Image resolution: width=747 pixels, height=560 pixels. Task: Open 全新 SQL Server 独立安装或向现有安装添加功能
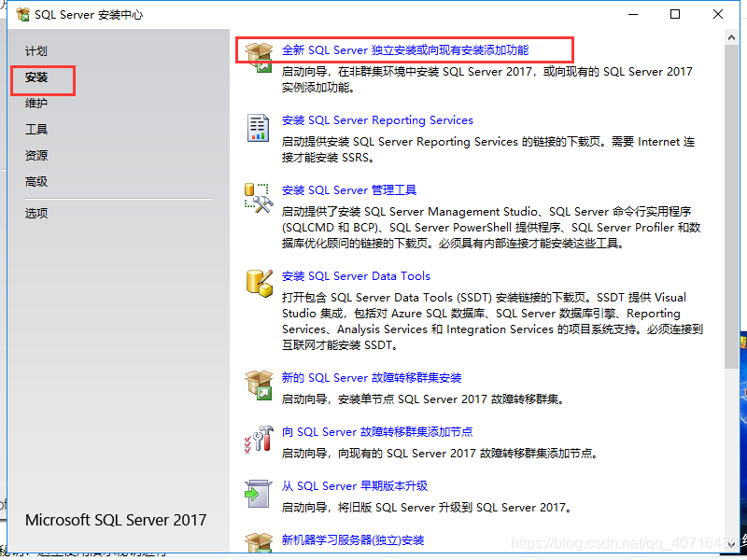(x=406, y=49)
